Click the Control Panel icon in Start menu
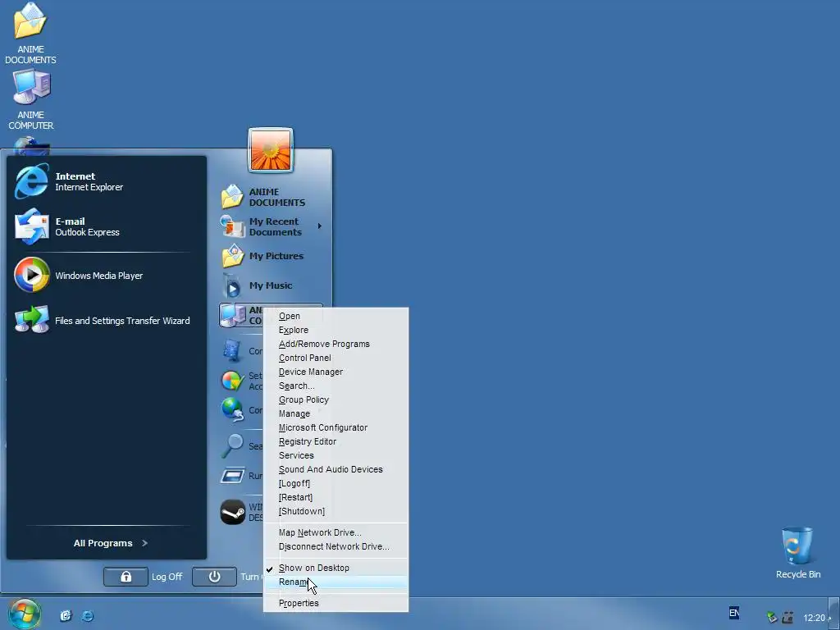840x630 pixels. pyautogui.click(x=232, y=351)
